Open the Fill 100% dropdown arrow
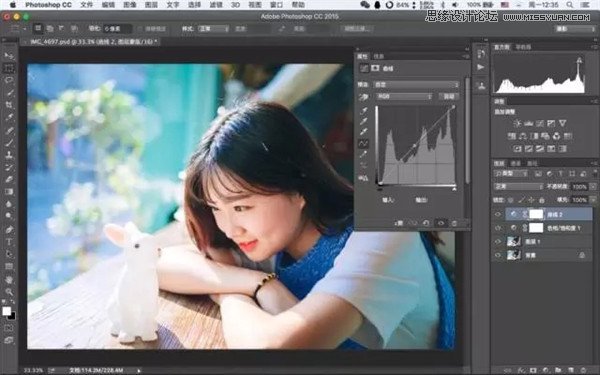The width and height of the screenshot is (600, 375). pyautogui.click(x=593, y=200)
